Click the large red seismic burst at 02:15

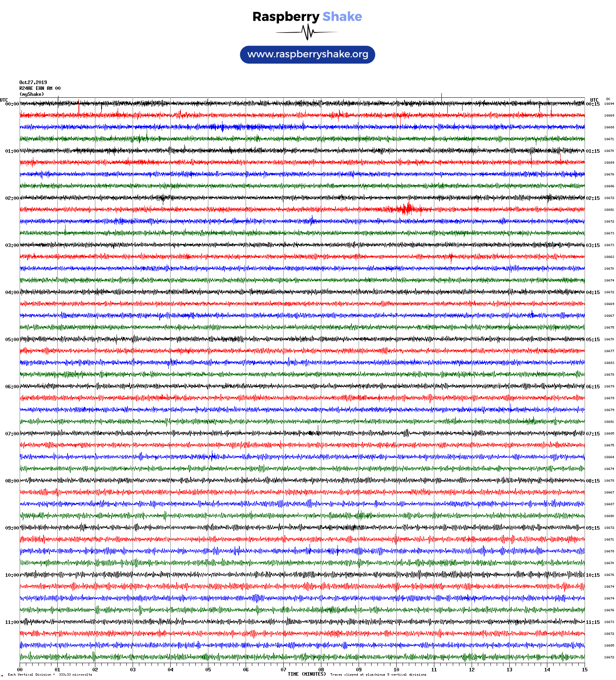408,208
